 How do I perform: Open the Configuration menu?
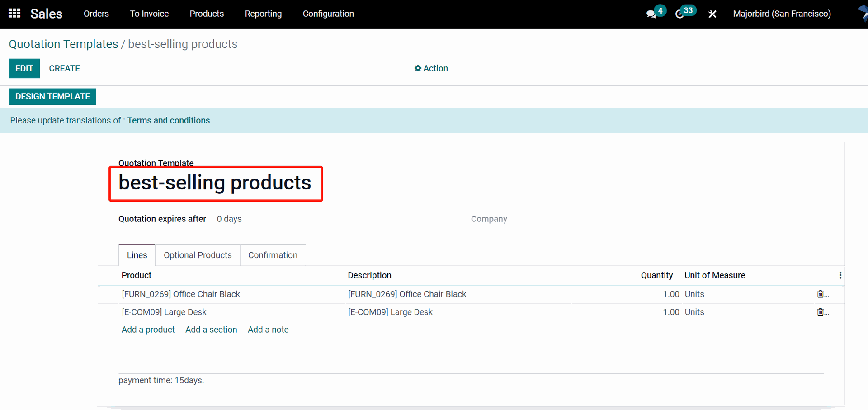(x=328, y=14)
